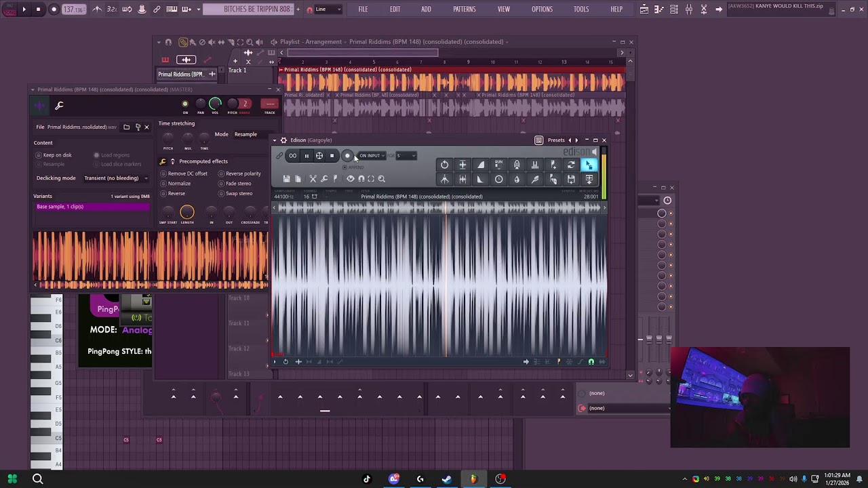Open the TOOLS menu
868x488 pixels.
581,9
